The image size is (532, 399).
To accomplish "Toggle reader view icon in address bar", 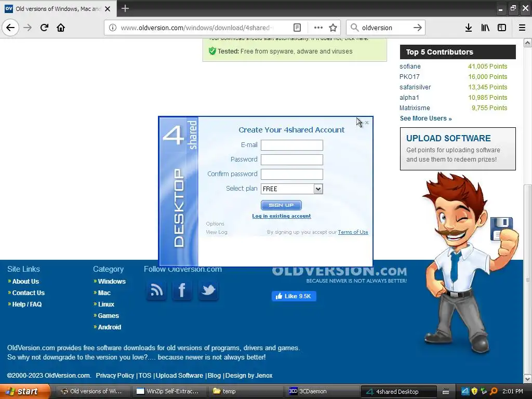I will (x=297, y=28).
